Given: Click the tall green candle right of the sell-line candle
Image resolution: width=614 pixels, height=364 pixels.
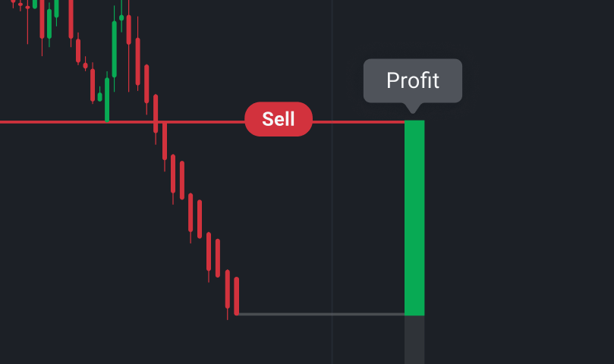Looking at the screenshot, I should coord(115,48).
